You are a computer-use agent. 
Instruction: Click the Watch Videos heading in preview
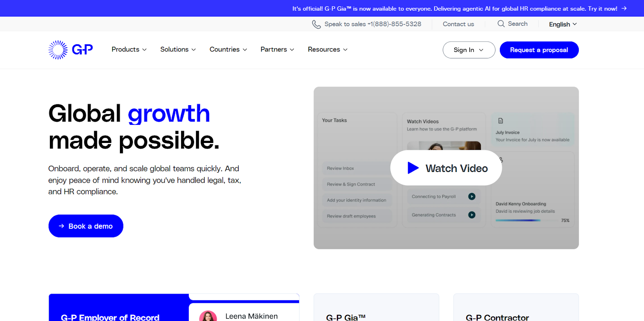click(423, 121)
